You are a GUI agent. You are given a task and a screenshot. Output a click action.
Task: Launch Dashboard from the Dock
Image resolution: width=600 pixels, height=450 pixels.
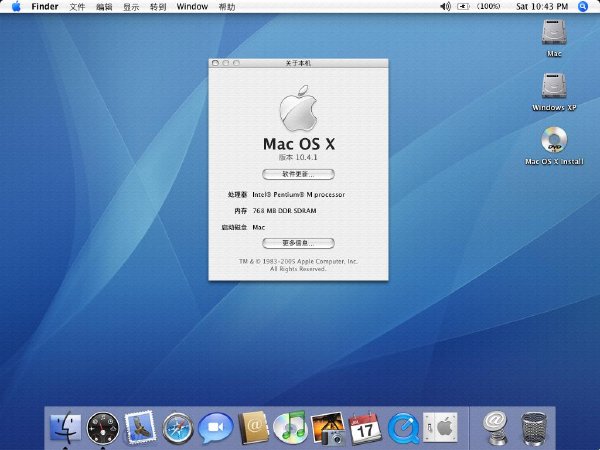click(103, 428)
